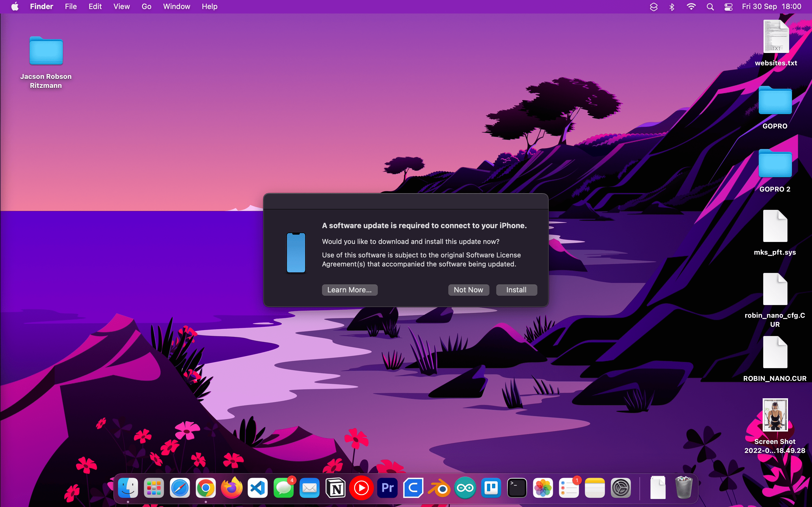Open Control Center in the menu bar
The width and height of the screenshot is (812, 507).
[x=728, y=7]
